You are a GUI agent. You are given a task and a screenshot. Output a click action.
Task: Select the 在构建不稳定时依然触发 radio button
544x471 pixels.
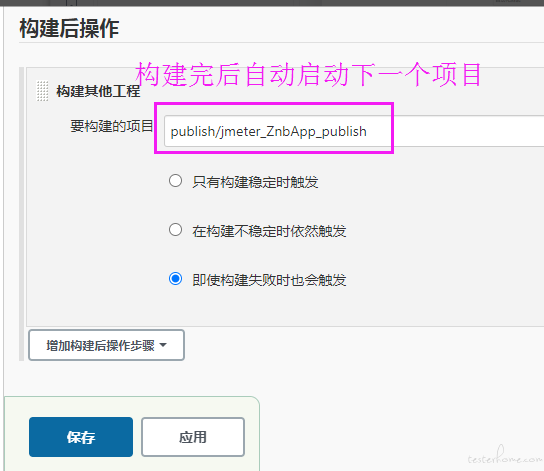pyautogui.click(x=175, y=230)
